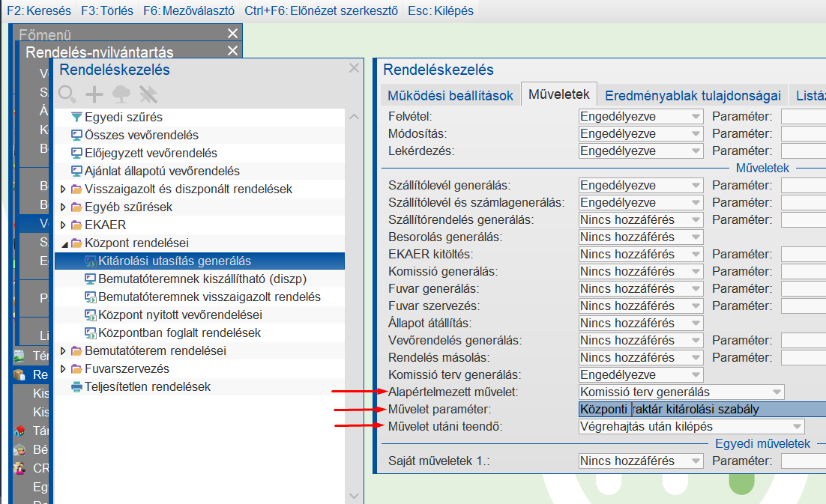Expand the Bemutatóterem rendelései tree node
Screen dimensions: 826x504
(x=63, y=350)
